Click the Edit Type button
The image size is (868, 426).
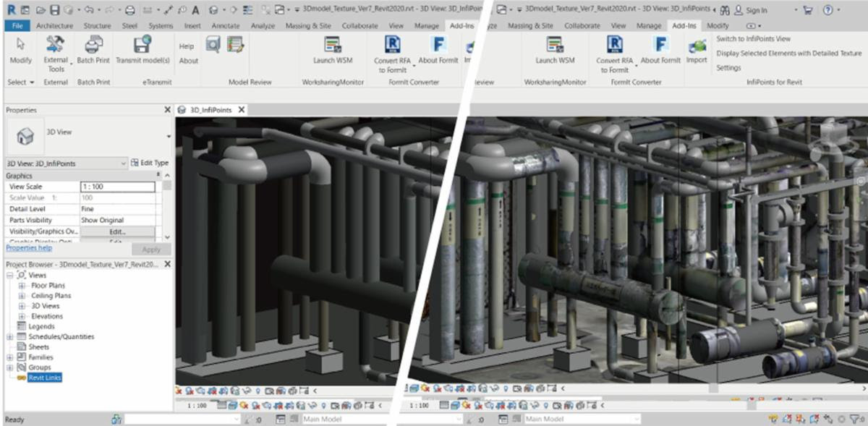tap(150, 163)
